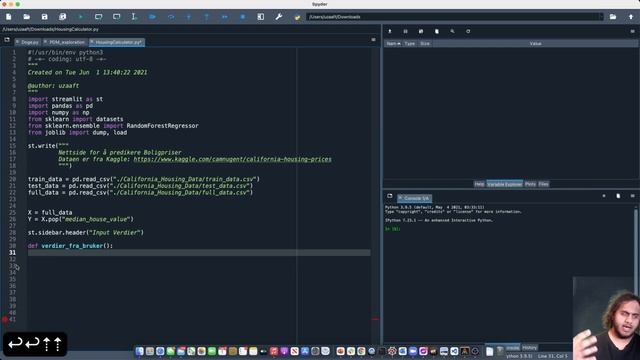
Task: Open Music app in the Dock
Action: pos(274,351)
